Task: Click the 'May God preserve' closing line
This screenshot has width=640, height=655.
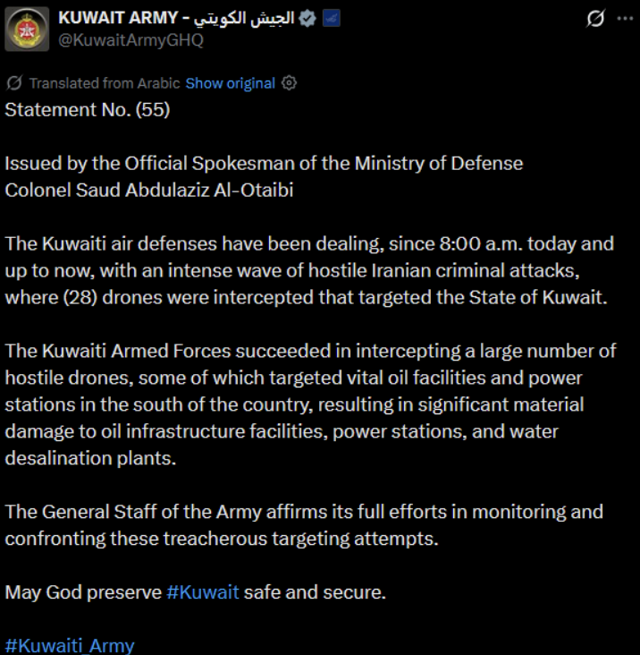Action: click(85, 592)
